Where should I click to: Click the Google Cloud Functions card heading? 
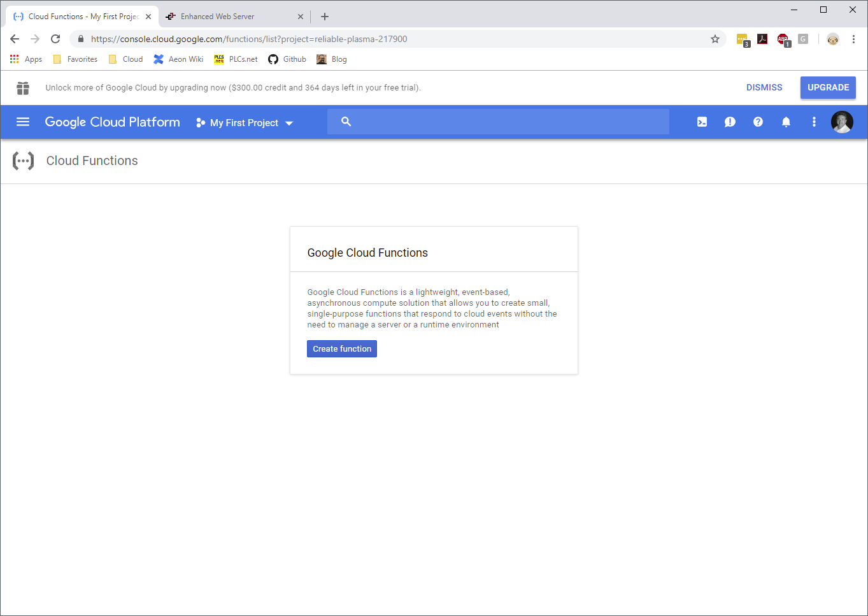click(x=367, y=253)
